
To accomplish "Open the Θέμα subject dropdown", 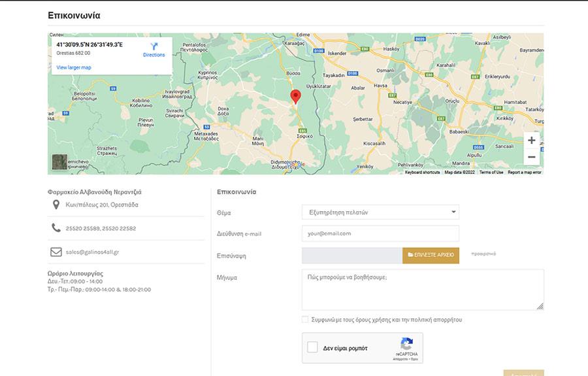I will (380, 212).
